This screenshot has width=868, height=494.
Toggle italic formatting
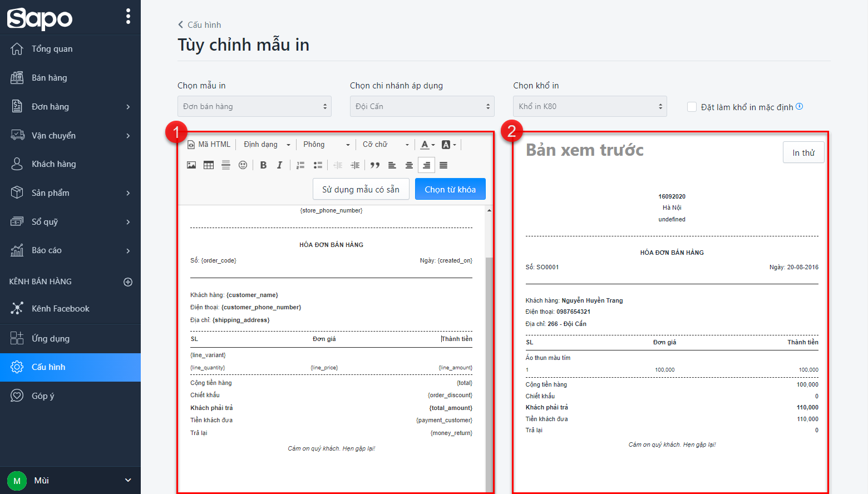280,165
